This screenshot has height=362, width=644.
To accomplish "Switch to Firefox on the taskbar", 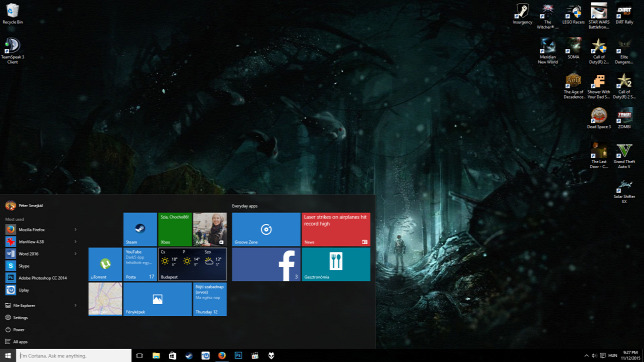I will tap(222, 355).
